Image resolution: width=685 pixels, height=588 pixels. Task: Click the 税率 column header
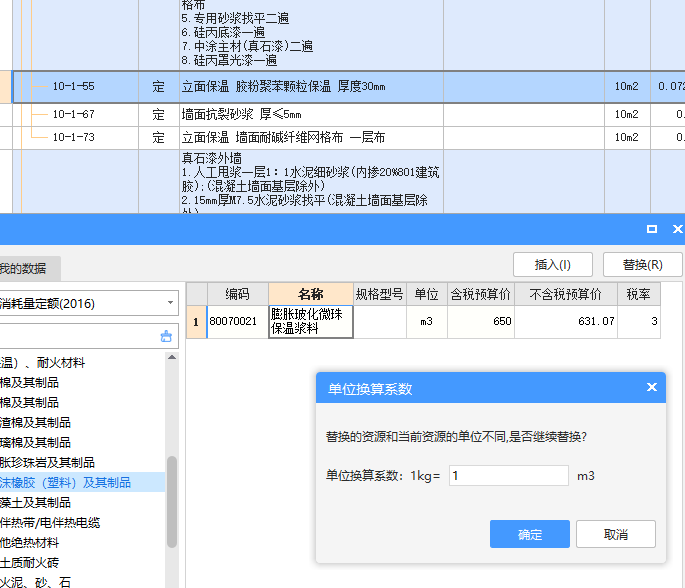639,294
